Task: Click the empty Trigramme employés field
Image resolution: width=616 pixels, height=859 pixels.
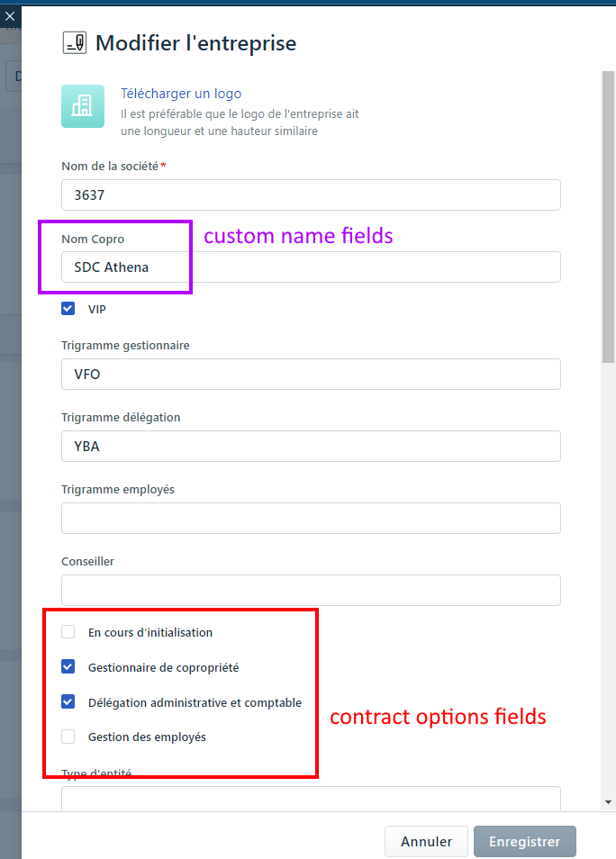Action: coord(311,519)
